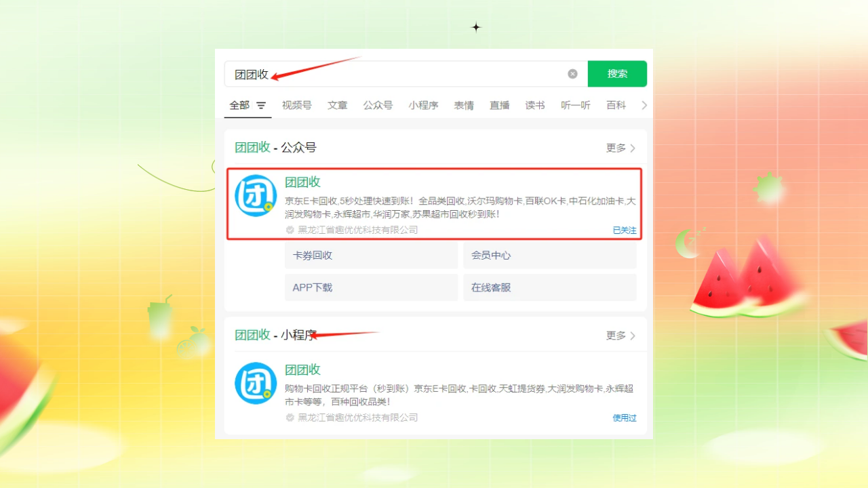Clear the search box with the X icon
This screenshot has width=868, height=488.
coord(572,74)
